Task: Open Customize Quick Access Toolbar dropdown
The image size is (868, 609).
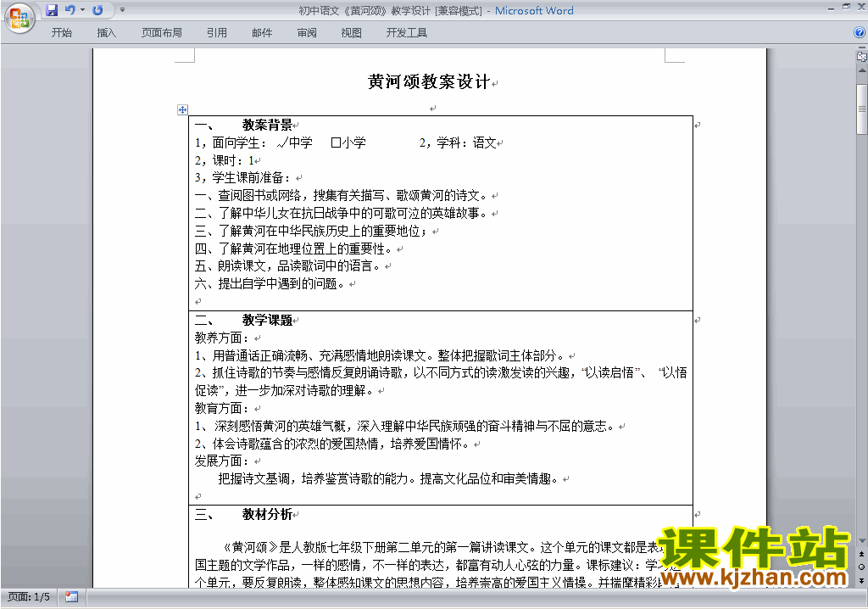Action: coord(122,10)
